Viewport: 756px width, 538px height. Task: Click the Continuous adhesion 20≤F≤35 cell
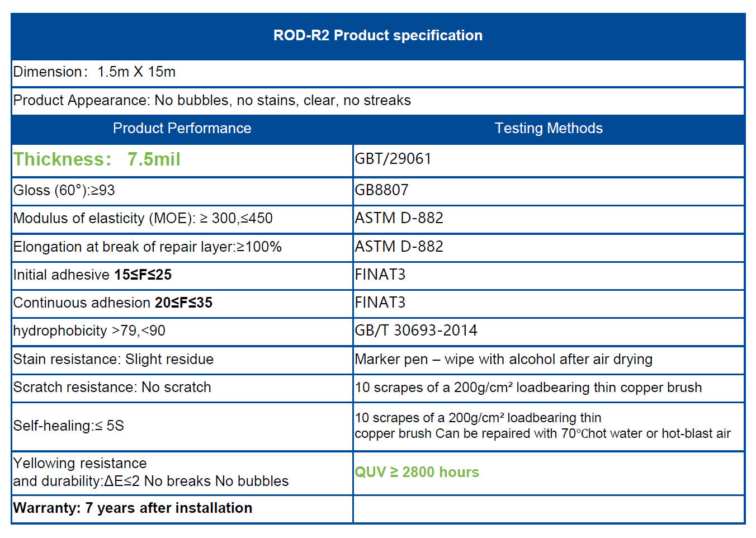point(113,303)
